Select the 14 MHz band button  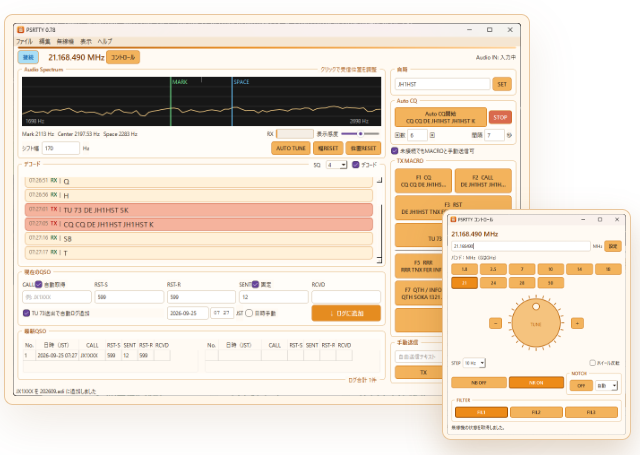[x=579, y=269]
